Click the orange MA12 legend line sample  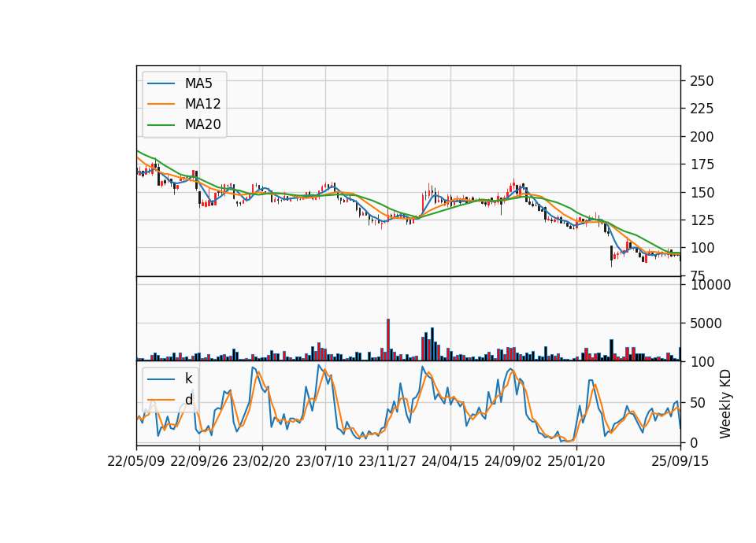(161, 104)
